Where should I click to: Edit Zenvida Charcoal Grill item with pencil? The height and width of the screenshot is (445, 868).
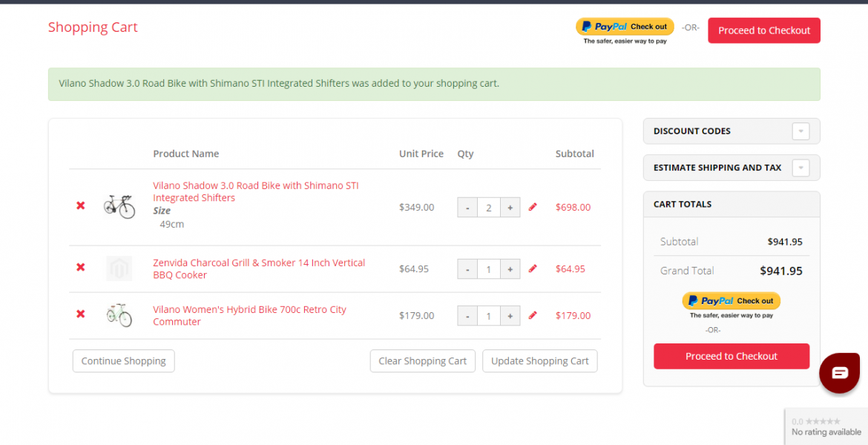(533, 268)
